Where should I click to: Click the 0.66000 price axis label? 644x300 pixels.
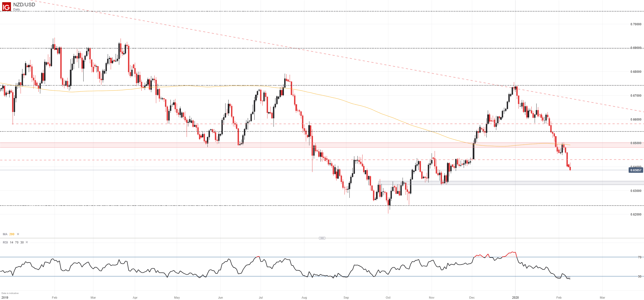[636, 119]
